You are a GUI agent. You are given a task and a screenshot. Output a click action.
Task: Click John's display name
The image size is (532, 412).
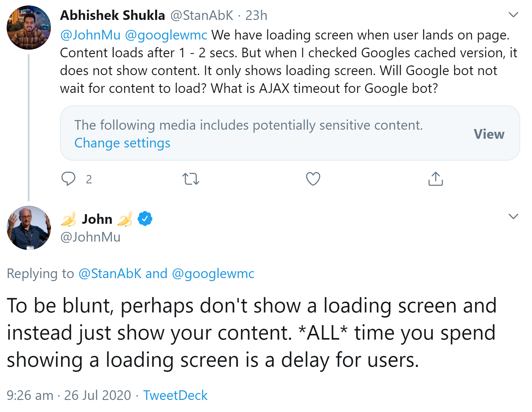coord(97,219)
